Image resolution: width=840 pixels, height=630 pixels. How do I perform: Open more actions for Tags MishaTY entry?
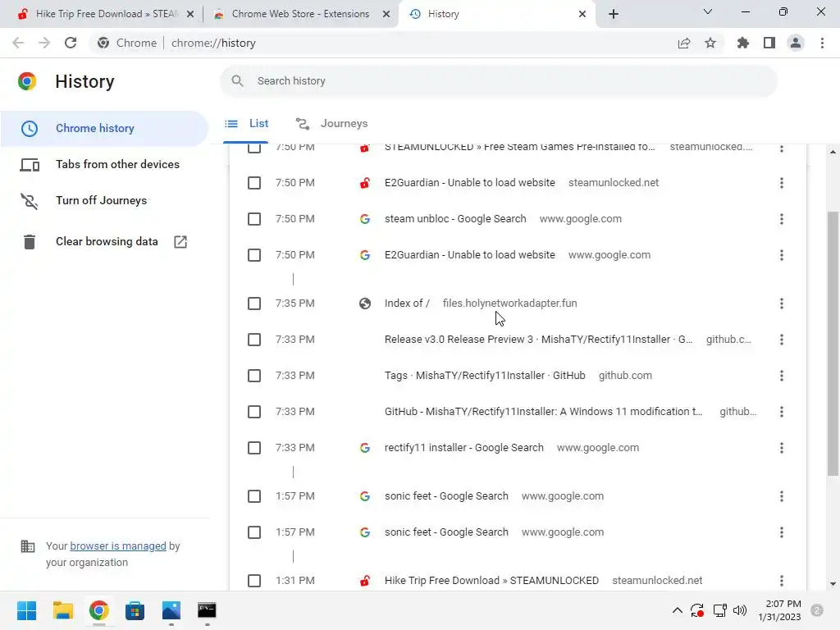(x=782, y=376)
